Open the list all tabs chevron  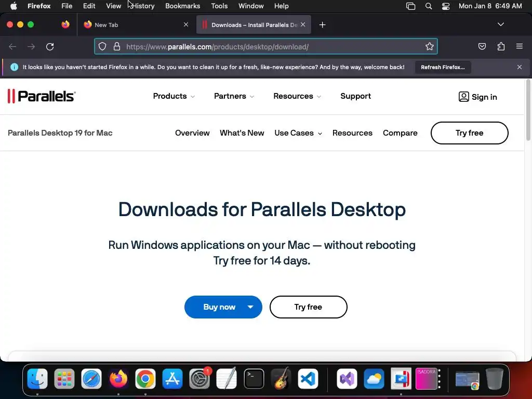pyautogui.click(x=500, y=24)
